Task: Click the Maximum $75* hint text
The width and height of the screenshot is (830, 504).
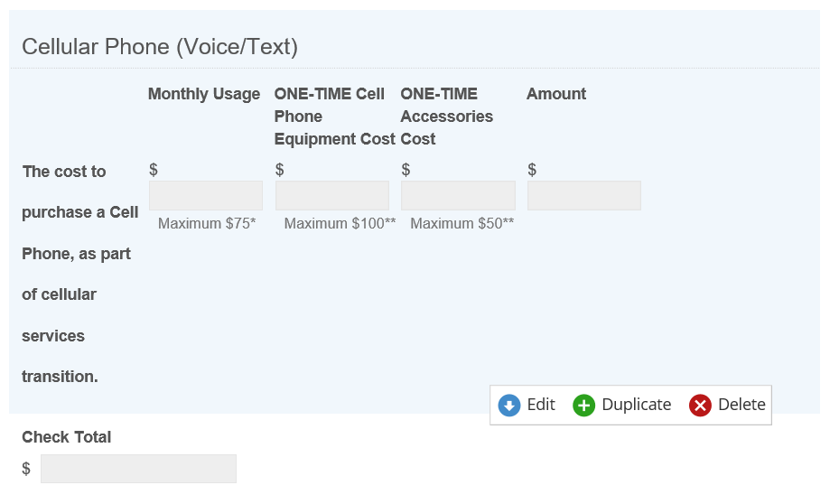Action: point(207,223)
